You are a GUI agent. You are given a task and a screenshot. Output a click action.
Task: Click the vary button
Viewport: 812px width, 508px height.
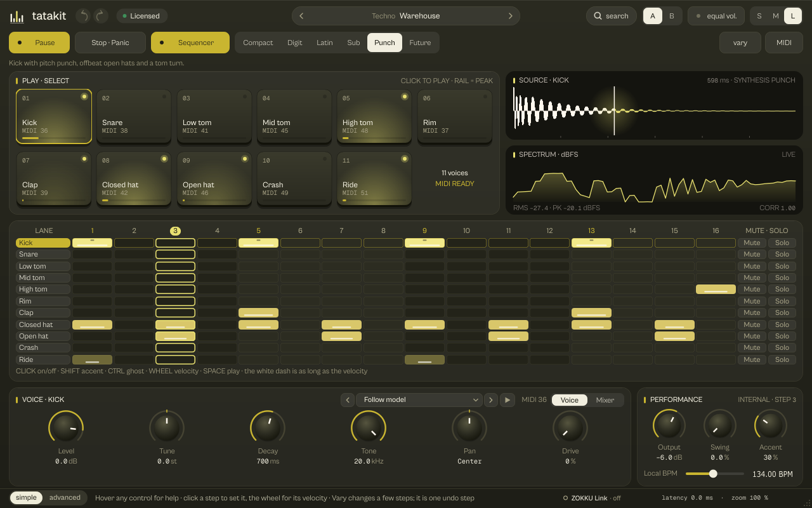pos(740,43)
